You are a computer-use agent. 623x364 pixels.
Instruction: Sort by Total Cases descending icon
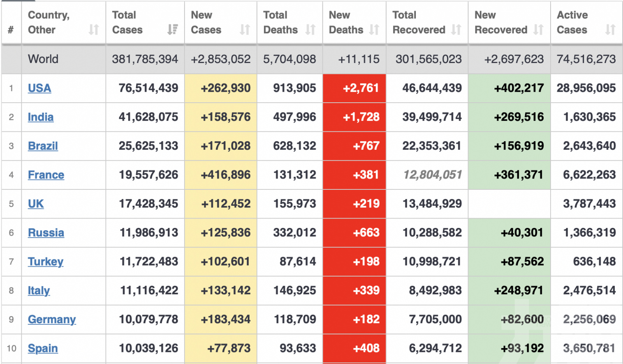point(172,30)
